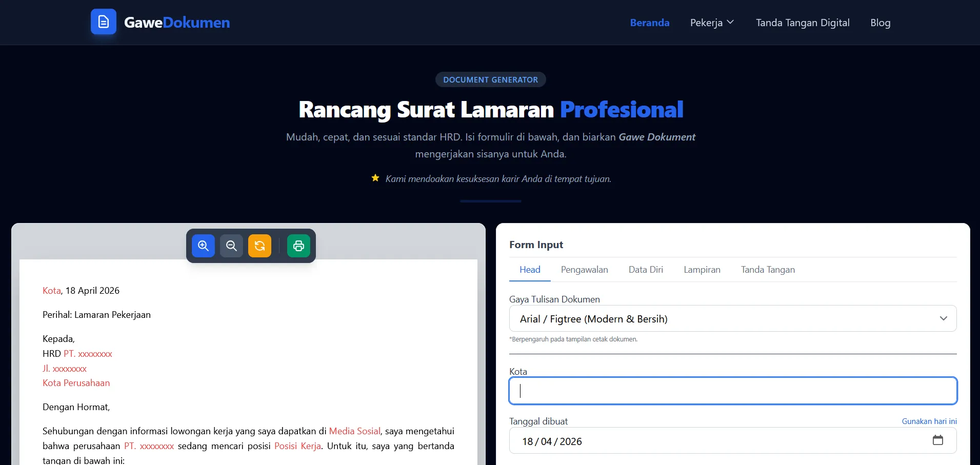This screenshot has height=465, width=980.
Task: Click the Beranda navigation link
Action: [649, 23]
